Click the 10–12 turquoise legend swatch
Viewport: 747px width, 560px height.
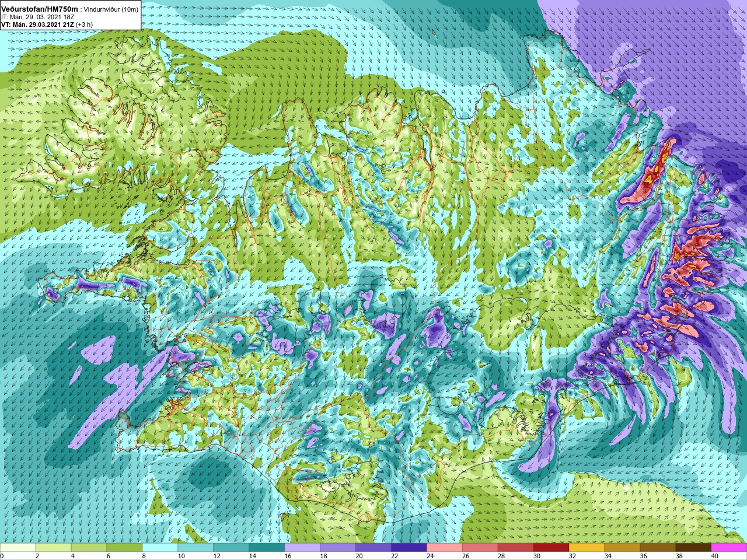(x=196, y=547)
